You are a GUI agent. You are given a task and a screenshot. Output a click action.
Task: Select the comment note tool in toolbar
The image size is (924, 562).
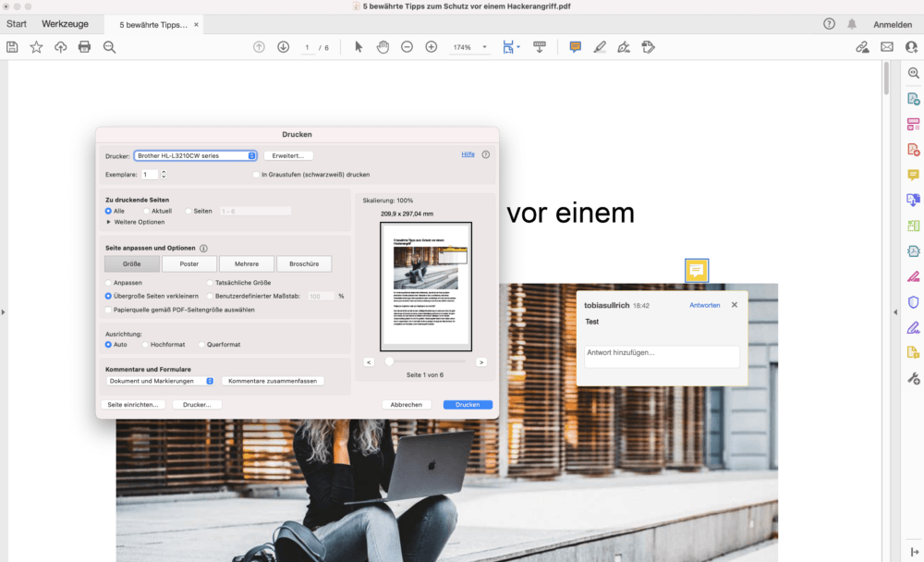575,47
